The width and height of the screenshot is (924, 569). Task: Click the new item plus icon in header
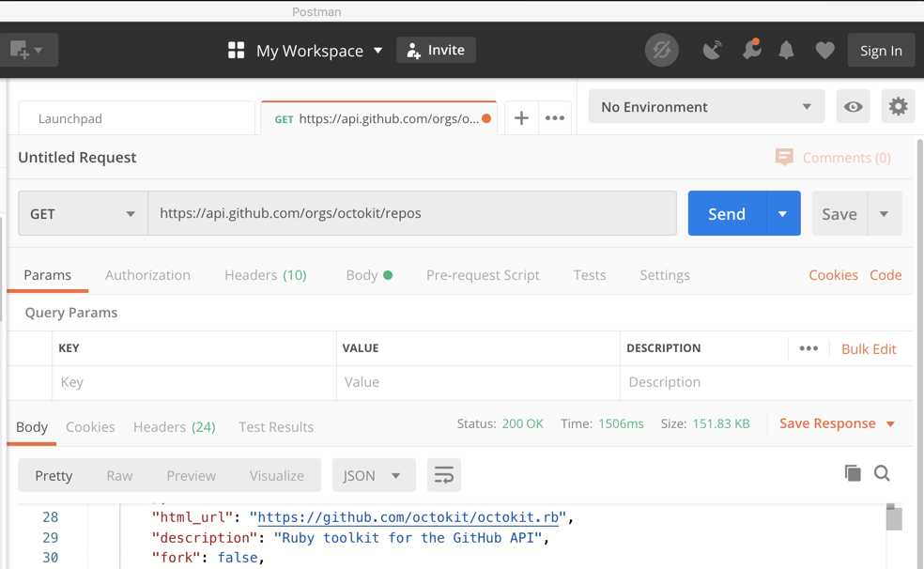click(x=20, y=50)
